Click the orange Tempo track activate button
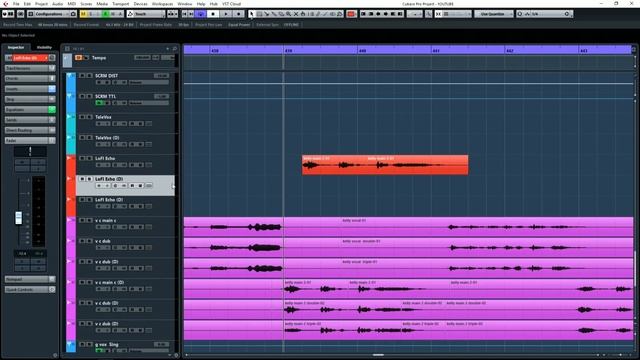640x360 pixels. (78, 58)
